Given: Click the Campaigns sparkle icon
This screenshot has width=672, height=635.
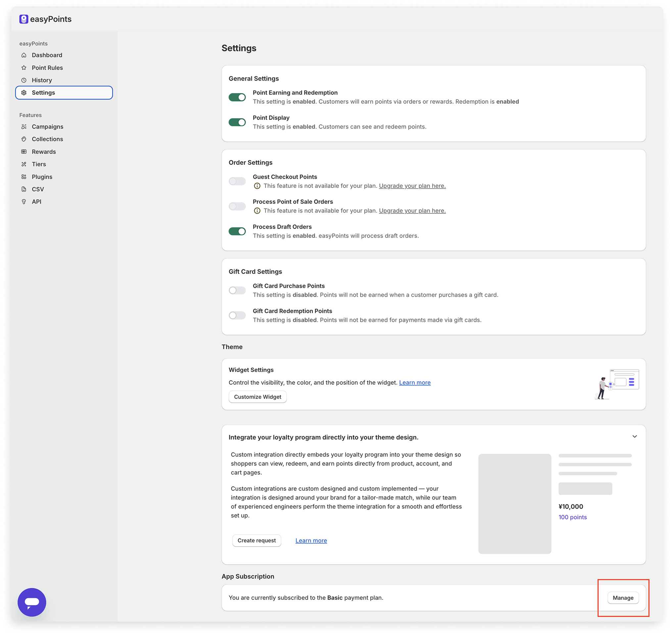Looking at the screenshot, I should 24,127.
